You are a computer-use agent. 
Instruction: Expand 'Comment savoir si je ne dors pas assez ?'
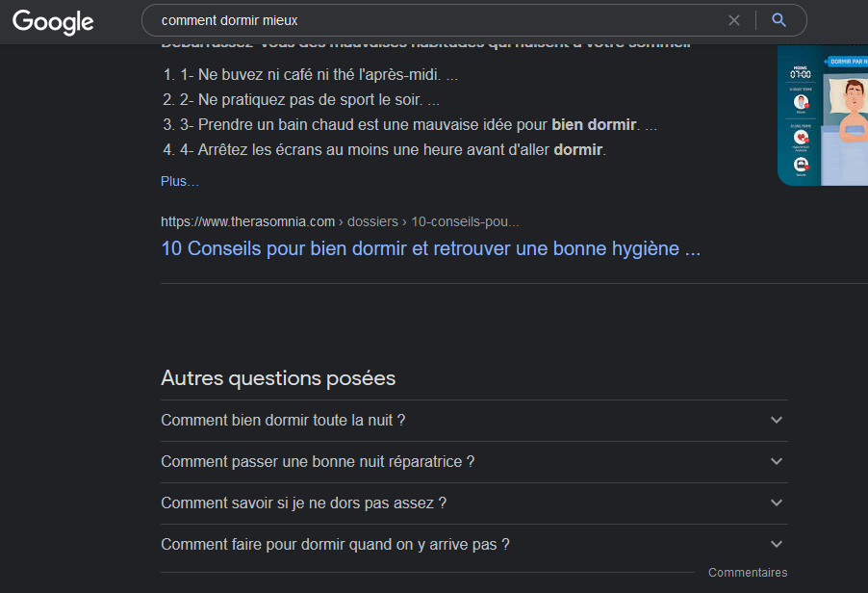click(473, 503)
